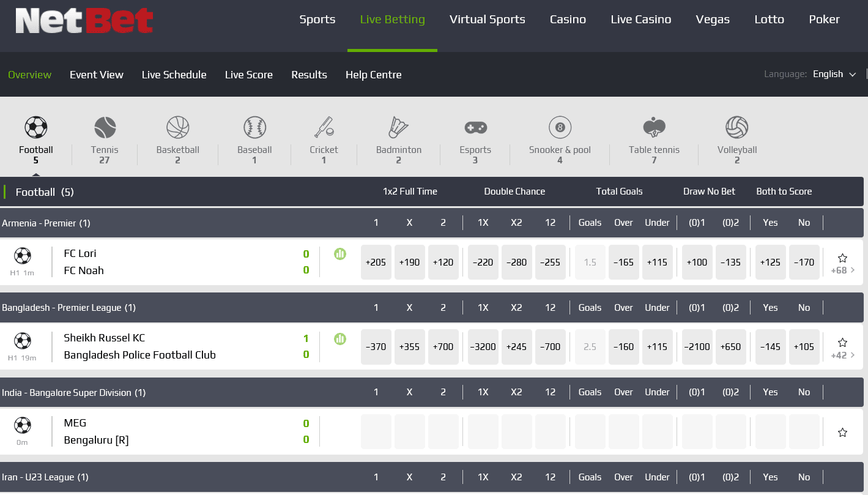Go to the Vegas section

pyautogui.click(x=713, y=20)
